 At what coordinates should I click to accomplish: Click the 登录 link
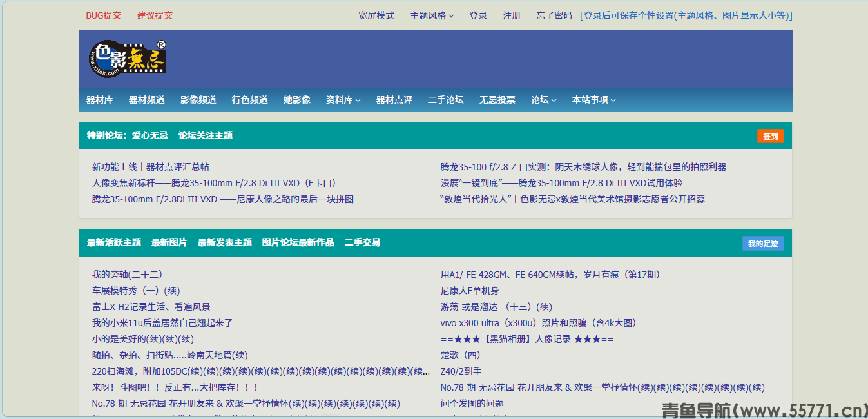point(478,15)
